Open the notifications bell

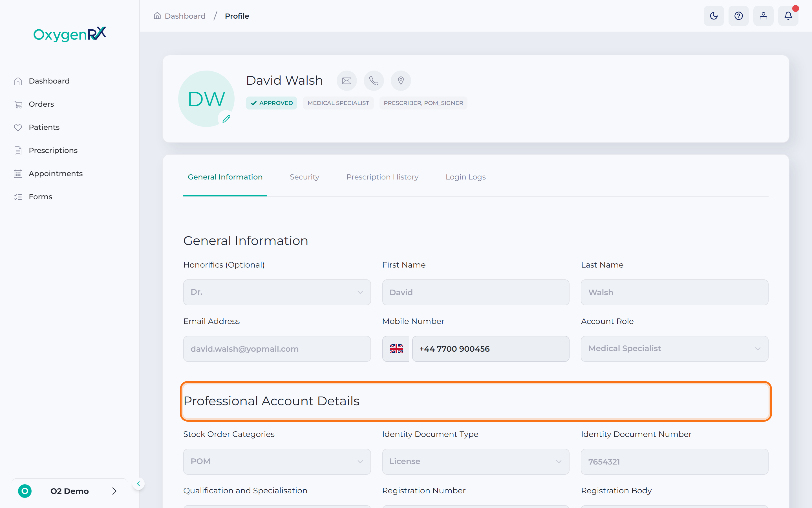(x=788, y=16)
